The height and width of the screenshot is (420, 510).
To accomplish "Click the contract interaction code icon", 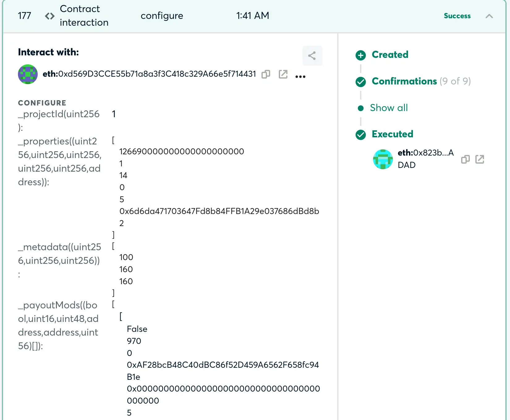I will tap(49, 16).
